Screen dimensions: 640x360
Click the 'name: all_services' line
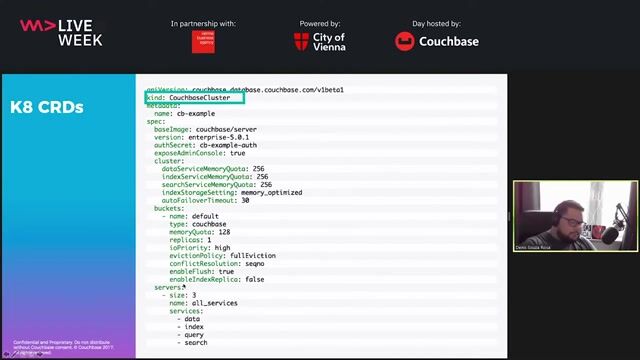[x=203, y=303]
